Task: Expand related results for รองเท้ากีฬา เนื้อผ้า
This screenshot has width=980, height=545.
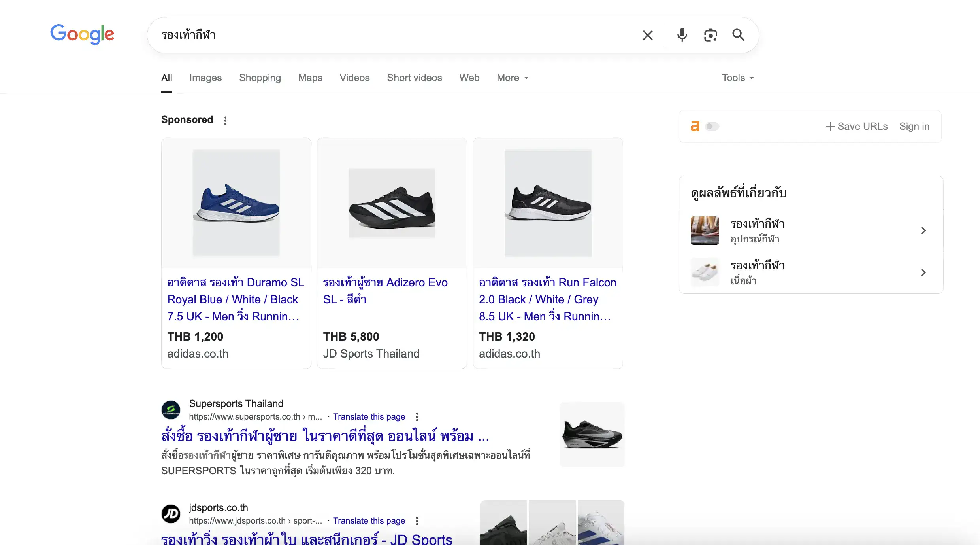Action: point(923,272)
